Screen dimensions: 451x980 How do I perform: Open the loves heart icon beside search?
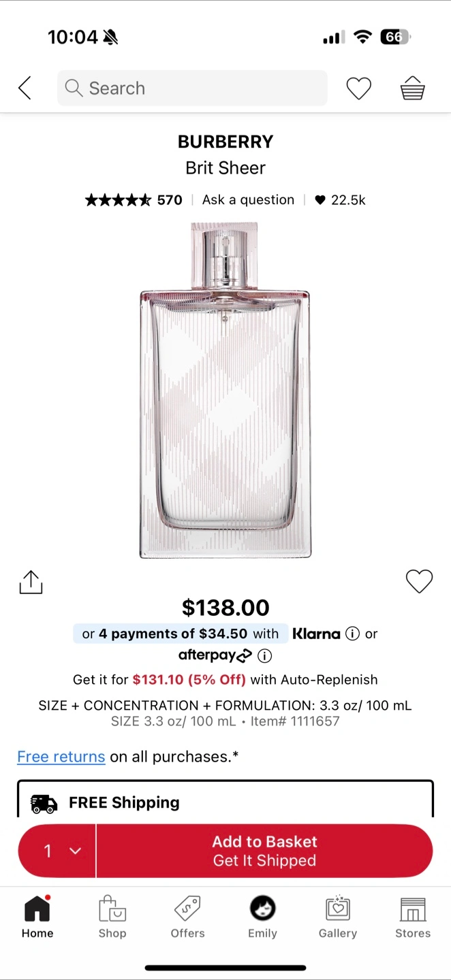coord(358,88)
